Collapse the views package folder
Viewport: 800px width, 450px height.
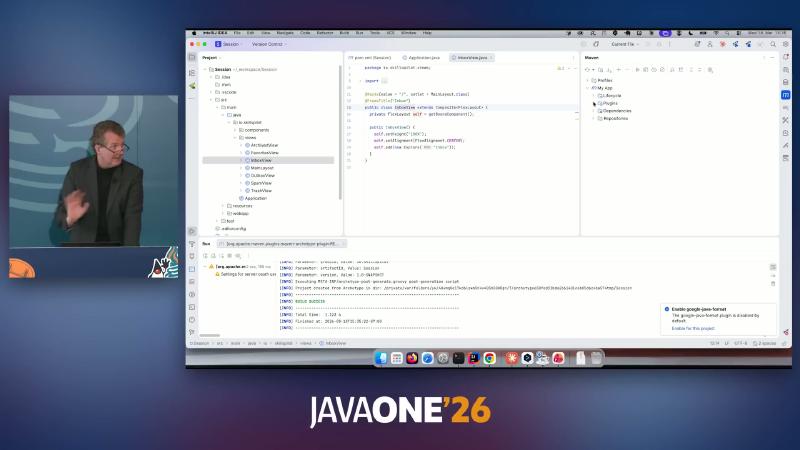(x=235, y=138)
